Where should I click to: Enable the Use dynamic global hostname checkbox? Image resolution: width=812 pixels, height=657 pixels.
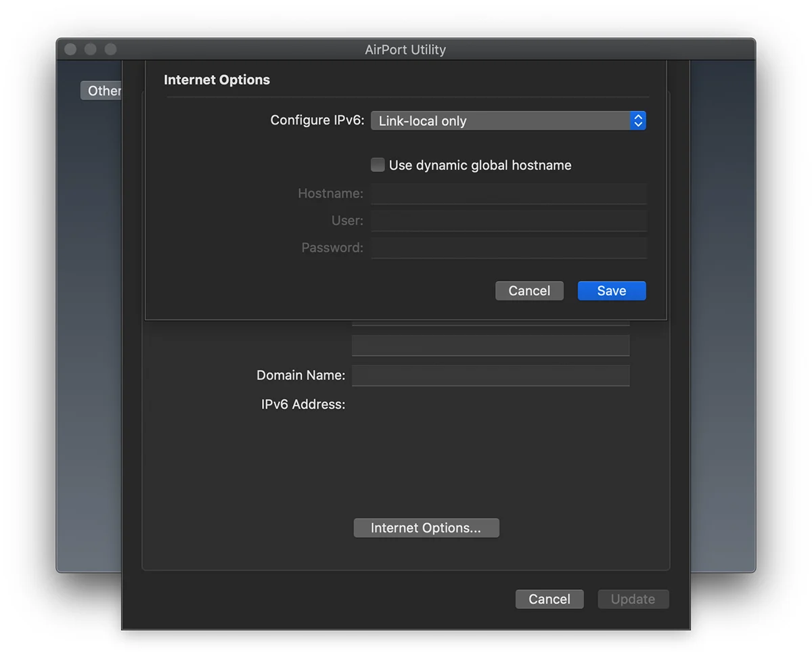378,165
